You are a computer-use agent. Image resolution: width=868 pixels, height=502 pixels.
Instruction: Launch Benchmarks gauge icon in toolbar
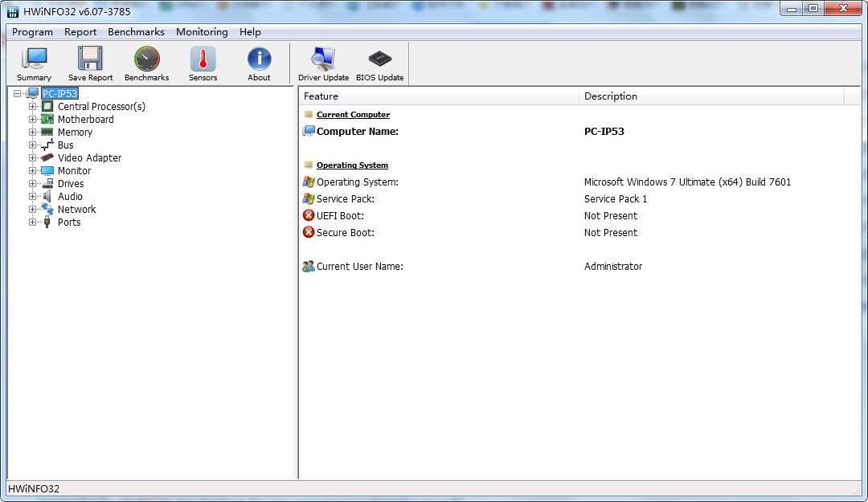tap(147, 59)
